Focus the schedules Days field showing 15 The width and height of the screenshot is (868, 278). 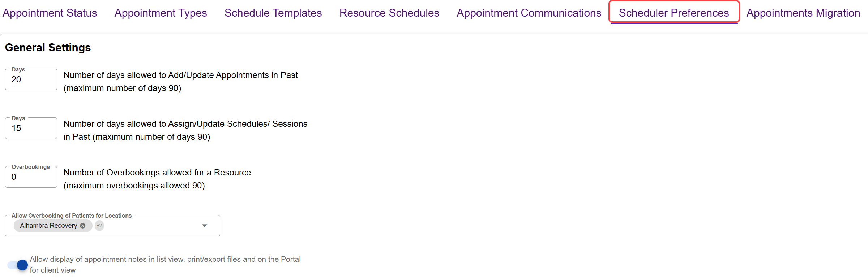(31, 128)
